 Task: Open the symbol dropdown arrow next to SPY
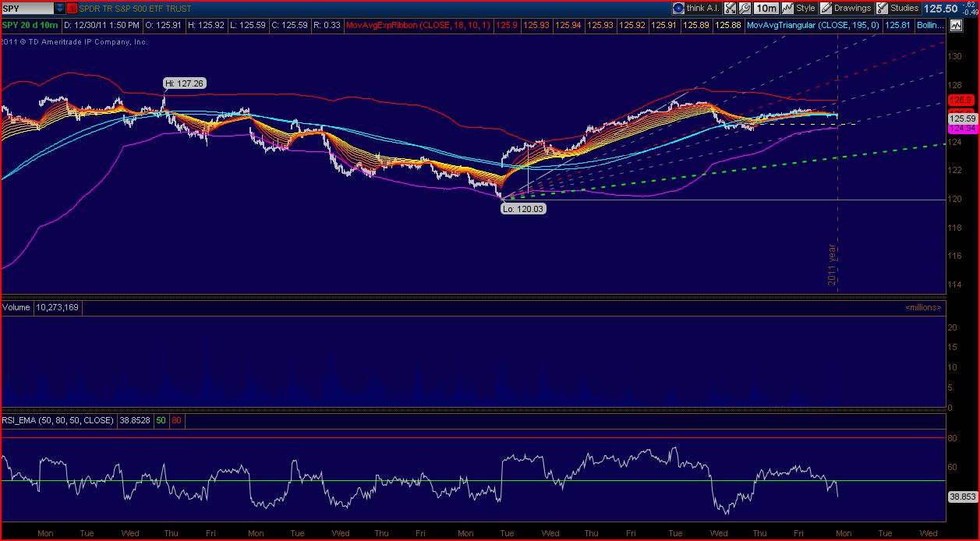click(60, 8)
